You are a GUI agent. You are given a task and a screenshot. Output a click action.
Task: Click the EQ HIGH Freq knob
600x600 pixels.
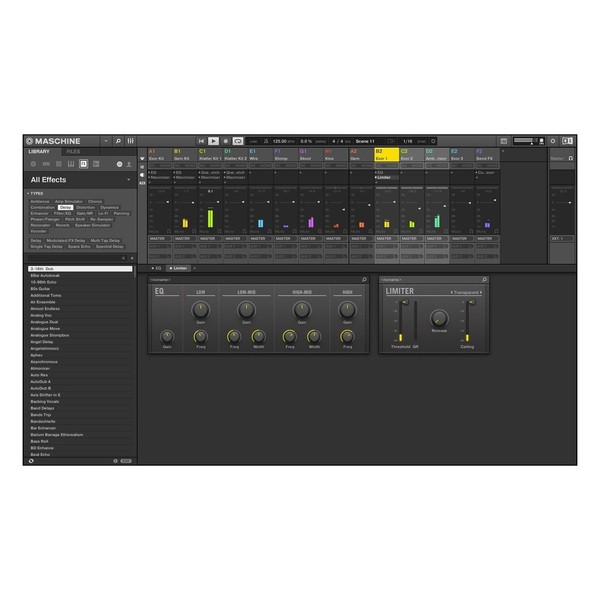[347, 337]
